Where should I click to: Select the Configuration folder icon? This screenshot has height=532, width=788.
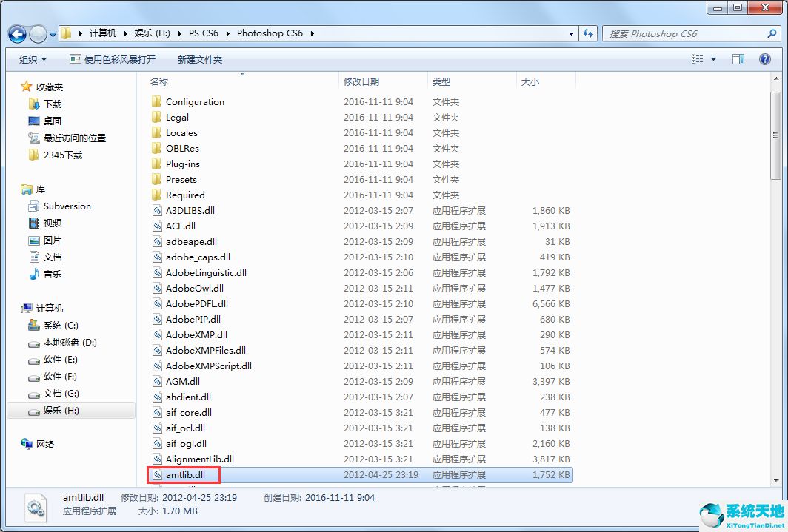pyautogui.click(x=157, y=102)
